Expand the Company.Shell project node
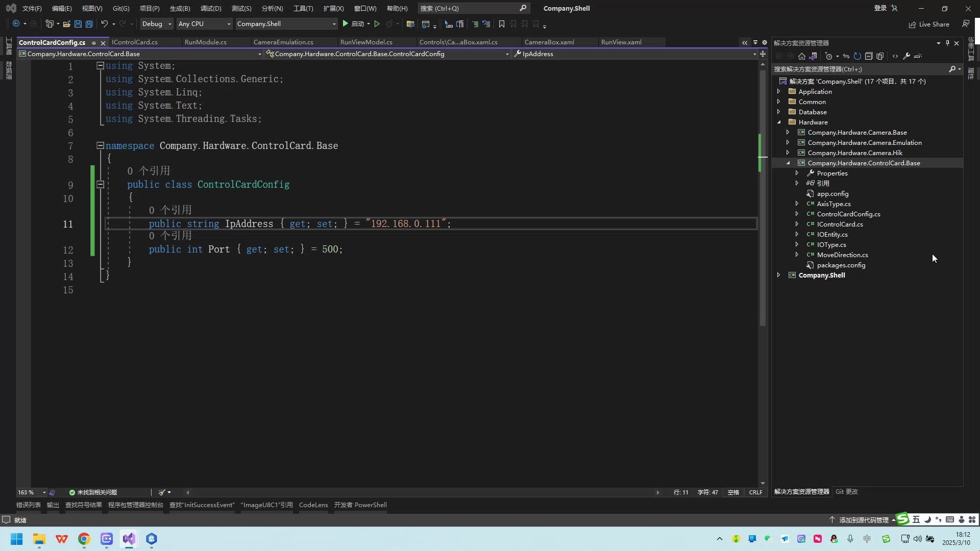 click(778, 275)
